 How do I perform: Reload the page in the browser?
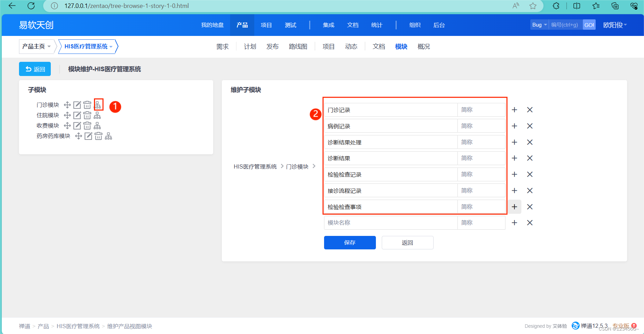point(31,6)
